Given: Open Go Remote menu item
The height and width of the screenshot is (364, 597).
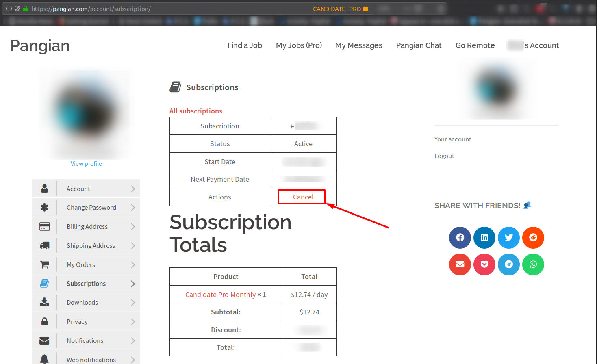Looking at the screenshot, I should 475,45.
